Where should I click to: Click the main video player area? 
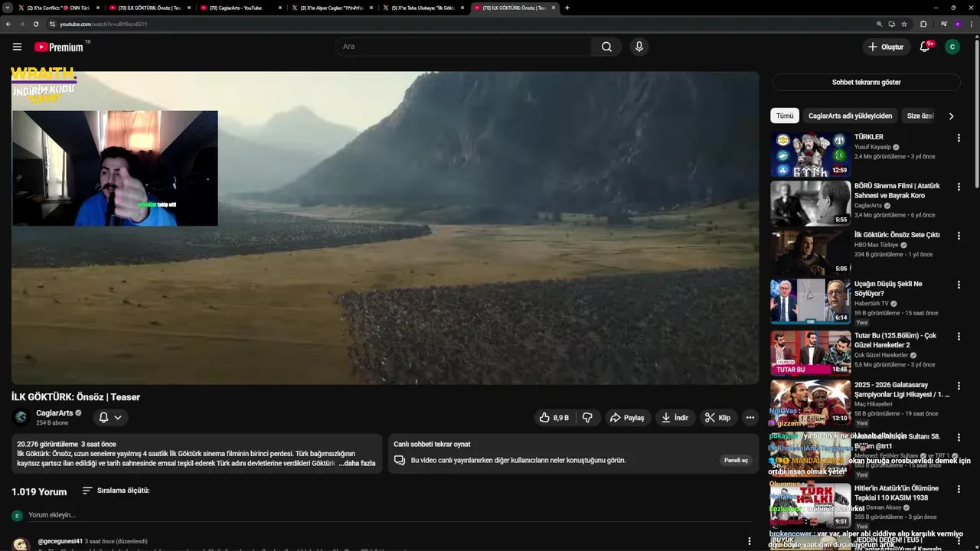pyautogui.click(x=385, y=228)
